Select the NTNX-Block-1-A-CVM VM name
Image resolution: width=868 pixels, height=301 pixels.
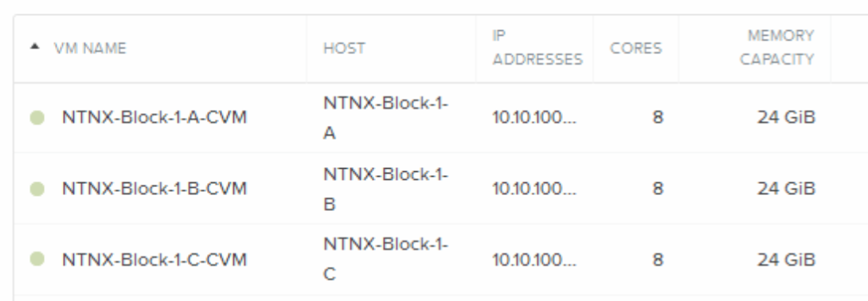pos(154,117)
